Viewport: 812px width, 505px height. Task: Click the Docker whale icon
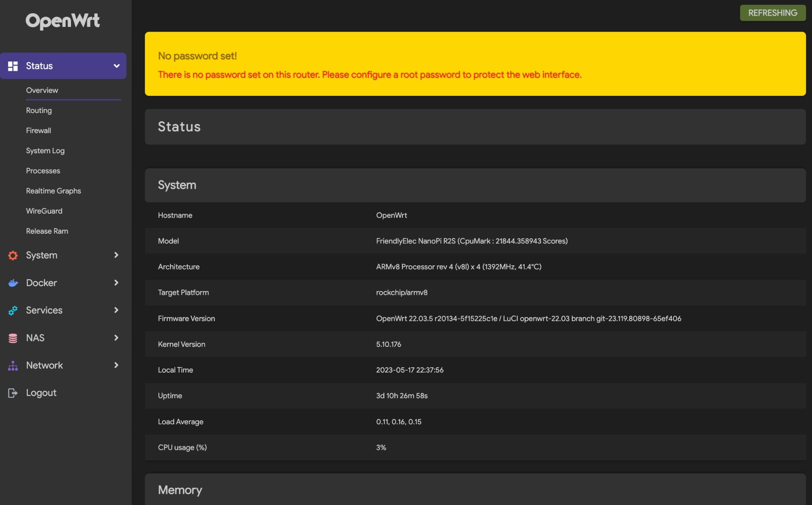point(13,283)
